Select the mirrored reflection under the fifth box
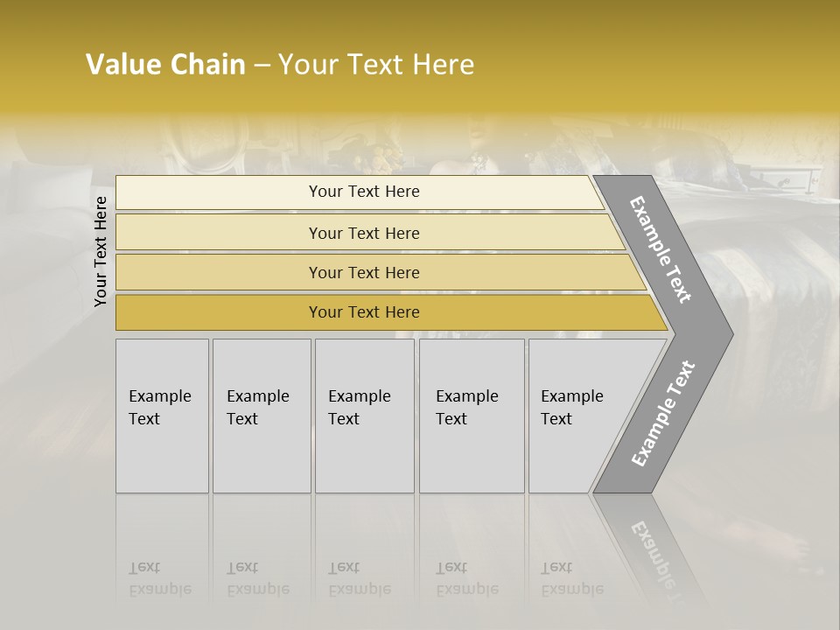This screenshot has width=840, height=630. click(572, 579)
